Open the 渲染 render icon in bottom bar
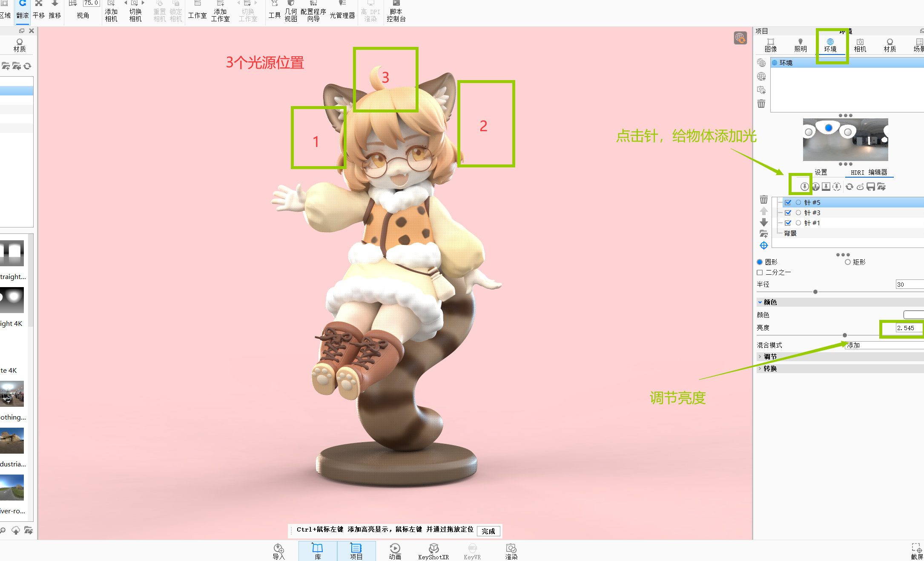 511,551
